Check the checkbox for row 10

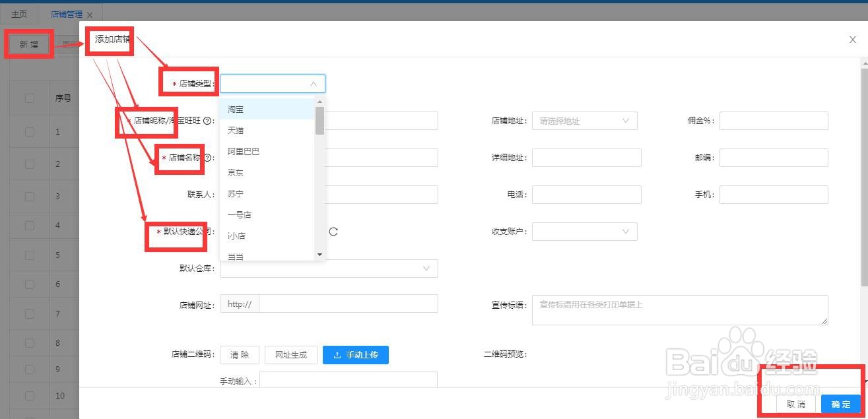pyautogui.click(x=30, y=396)
